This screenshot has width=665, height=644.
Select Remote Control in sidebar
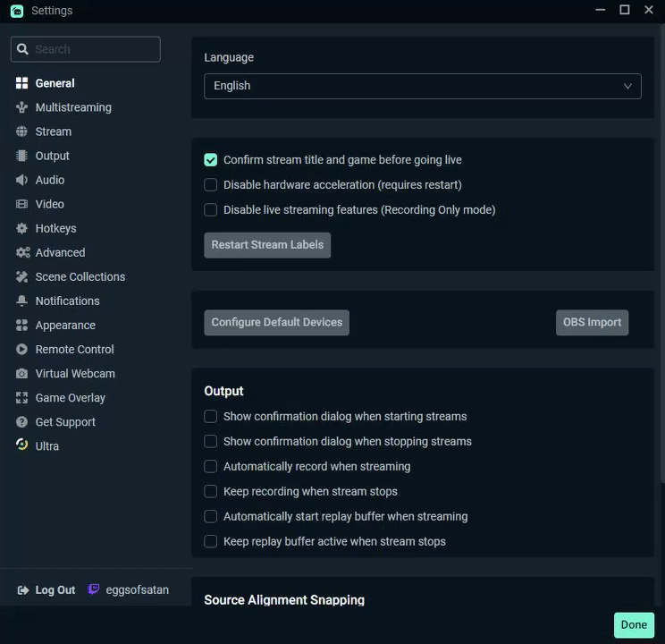[75, 350]
